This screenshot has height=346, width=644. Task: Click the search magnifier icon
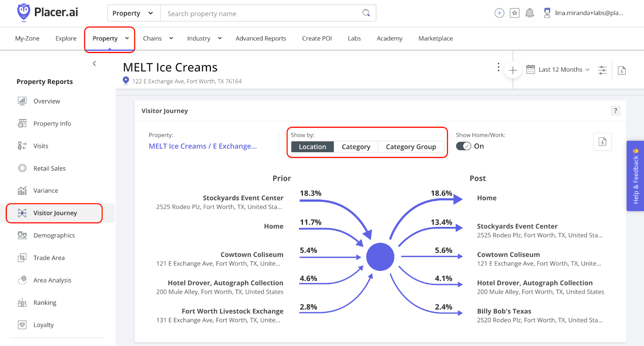click(x=366, y=13)
